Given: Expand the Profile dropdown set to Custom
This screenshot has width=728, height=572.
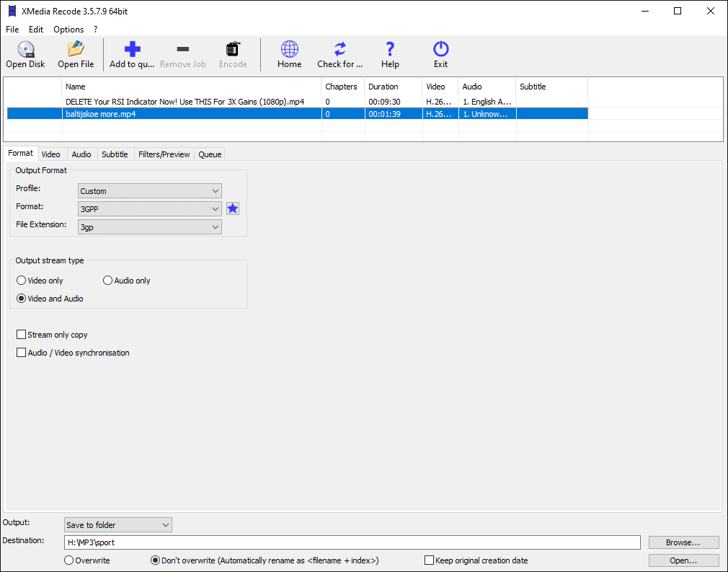Looking at the screenshot, I should (150, 191).
